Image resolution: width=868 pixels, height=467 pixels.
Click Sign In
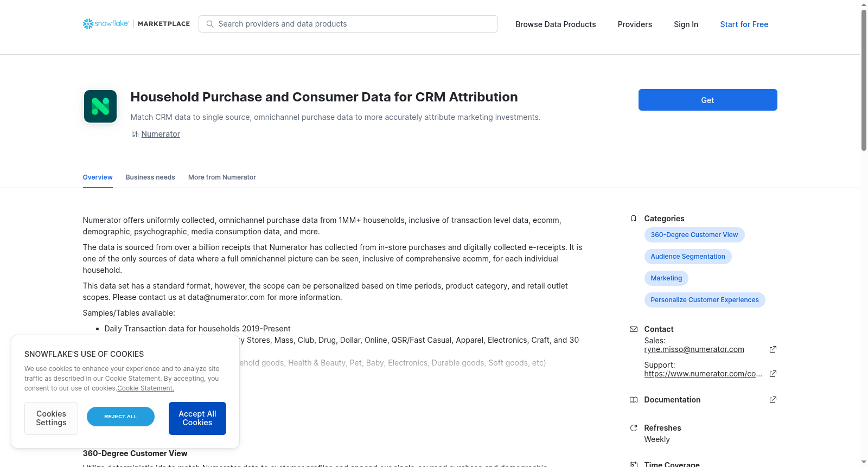686,24
